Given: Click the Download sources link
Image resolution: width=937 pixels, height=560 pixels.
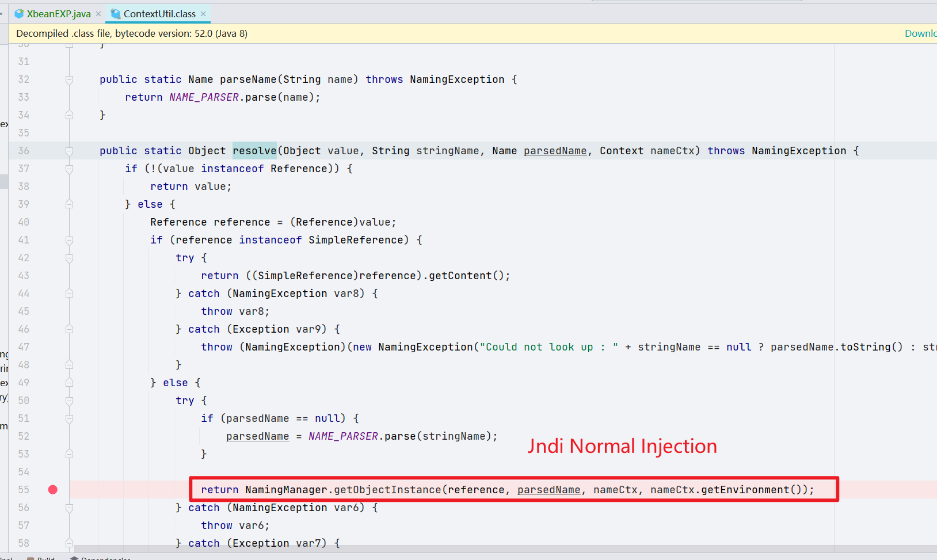Looking at the screenshot, I should coord(920,33).
